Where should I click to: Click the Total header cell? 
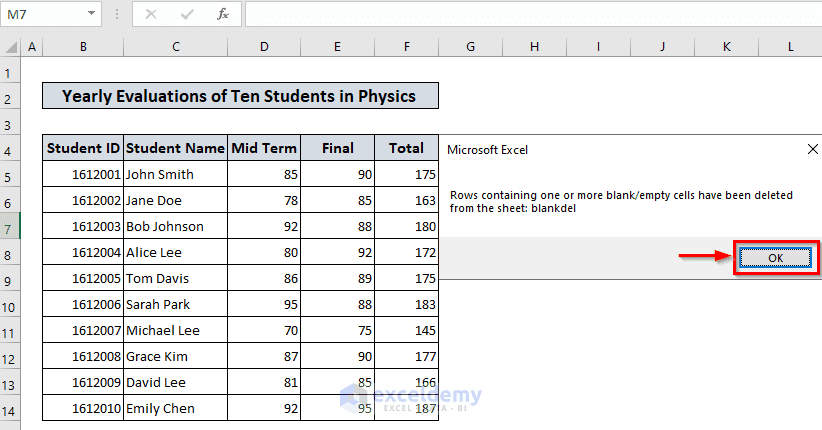click(407, 148)
